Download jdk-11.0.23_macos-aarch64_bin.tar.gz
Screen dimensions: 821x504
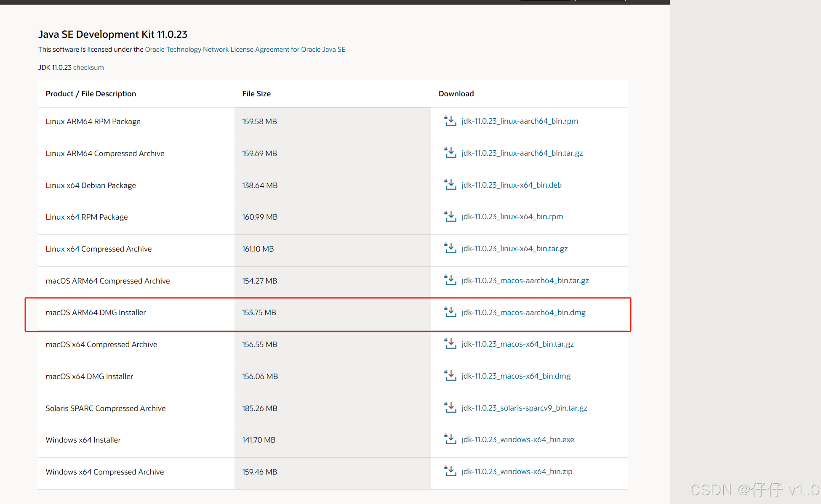[525, 281]
